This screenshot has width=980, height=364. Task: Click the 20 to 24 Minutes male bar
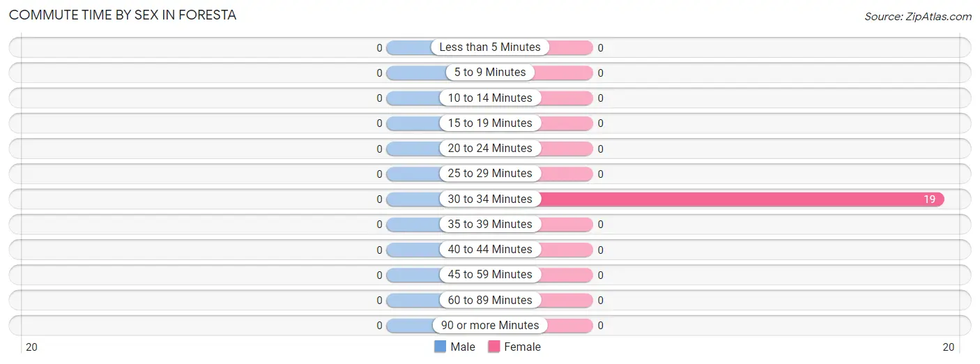click(x=413, y=149)
